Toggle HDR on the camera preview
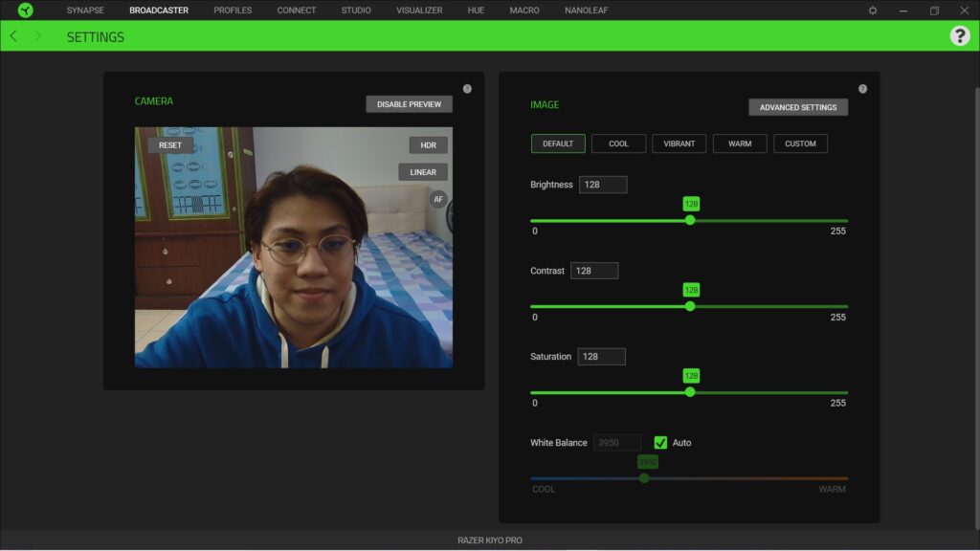980x551 pixels. tap(427, 144)
